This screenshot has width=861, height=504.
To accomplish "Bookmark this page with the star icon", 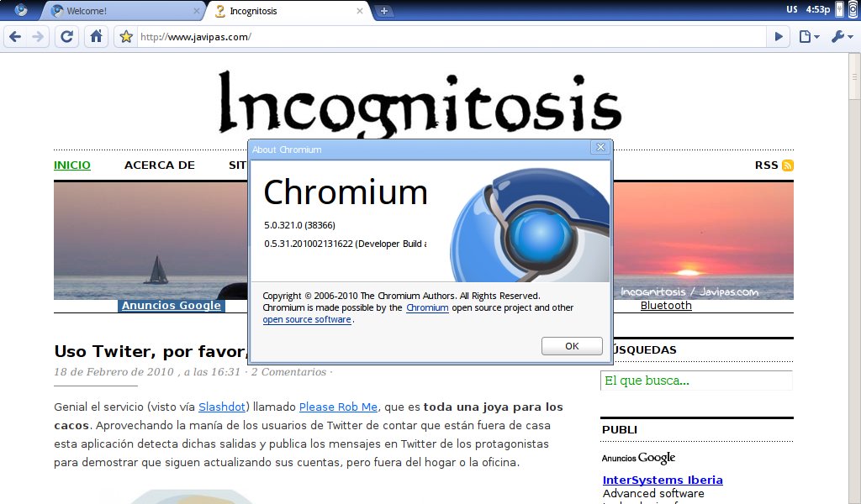I will (x=126, y=37).
